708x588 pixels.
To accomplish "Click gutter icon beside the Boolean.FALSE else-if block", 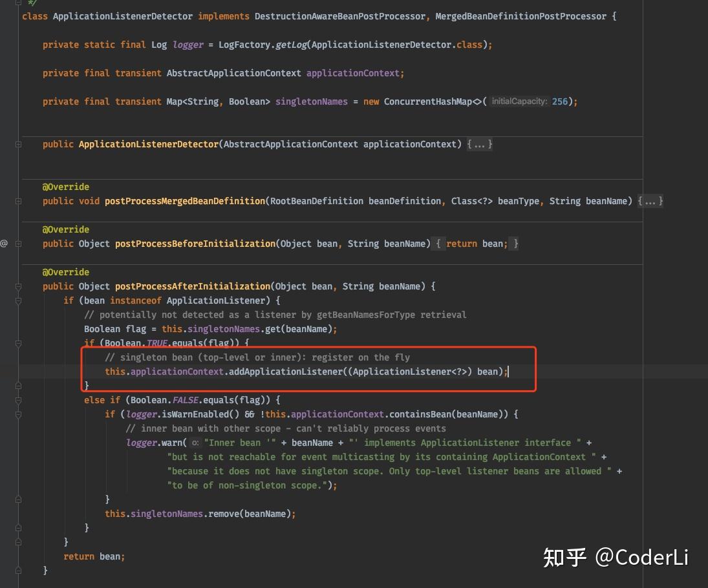I will pos(18,400).
